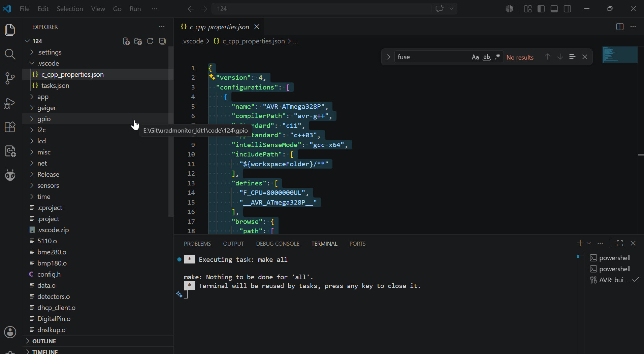Image resolution: width=644 pixels, height=354 pixels.
Task: Switch to the PROBLEMS tab
Action: click(x=197, y=244)
